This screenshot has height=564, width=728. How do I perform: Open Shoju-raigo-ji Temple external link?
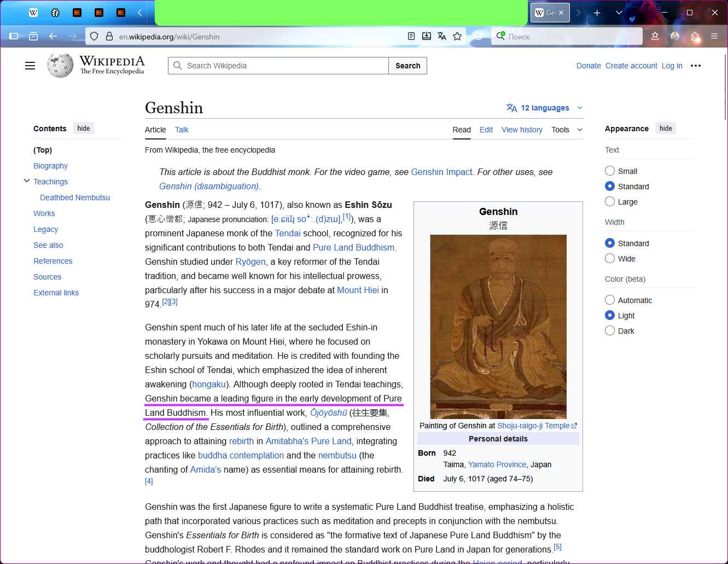click(x=537, y=426)
